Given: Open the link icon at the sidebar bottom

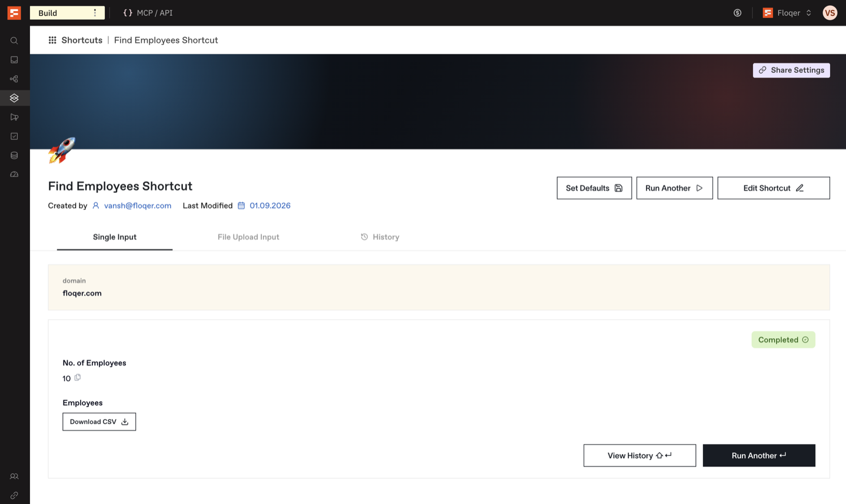Looking at the screenshot, I should pyautogui.click(x=14, y=496).
